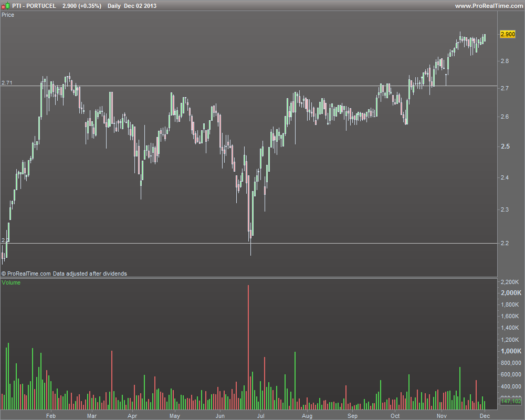
Task: Click the 2.8 level on price scale
Action: tap(505, 61)
